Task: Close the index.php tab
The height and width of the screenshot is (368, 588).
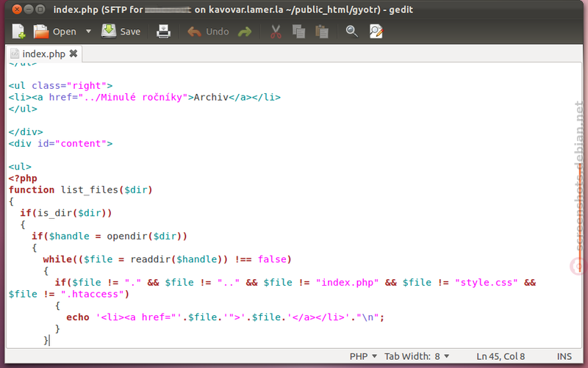Action: 73,54
